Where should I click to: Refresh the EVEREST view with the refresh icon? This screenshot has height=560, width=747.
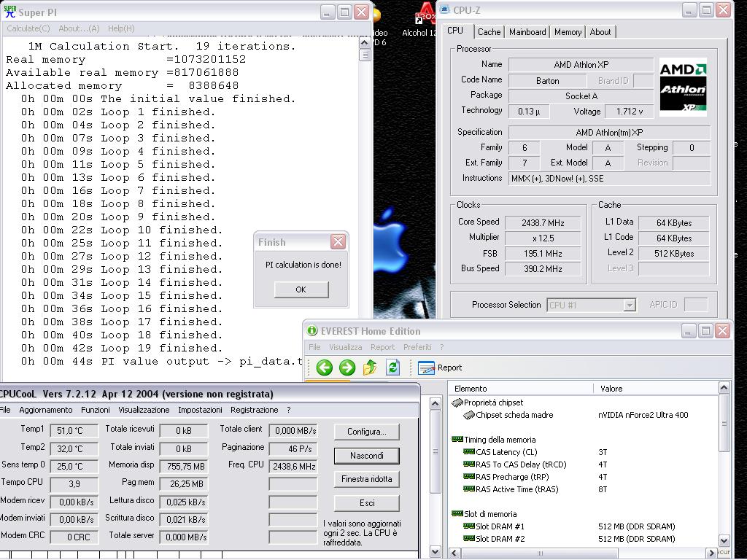[x=392, y=367]
